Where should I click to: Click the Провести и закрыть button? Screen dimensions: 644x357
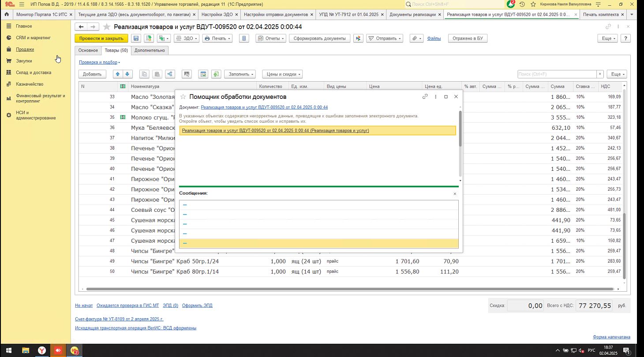101,38
